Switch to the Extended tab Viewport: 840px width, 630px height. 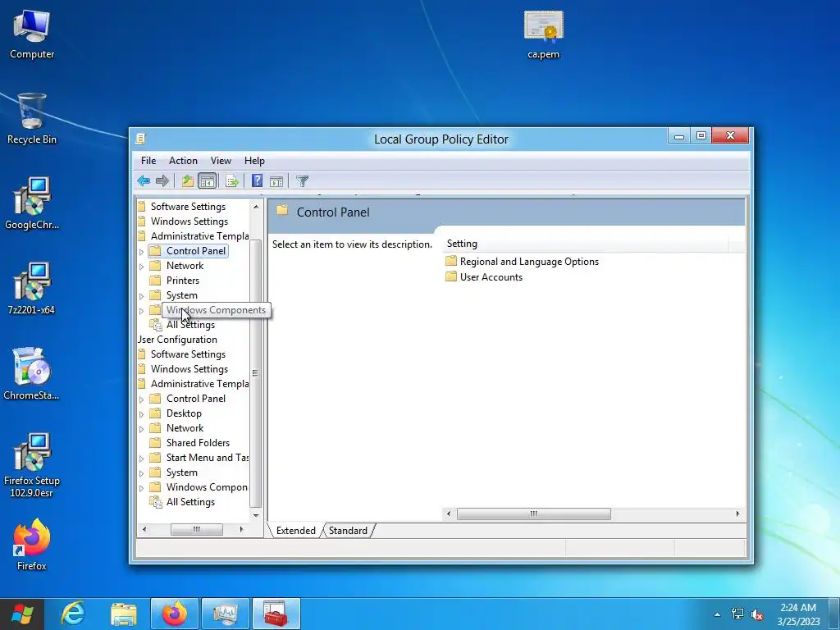tap(295, 531)
